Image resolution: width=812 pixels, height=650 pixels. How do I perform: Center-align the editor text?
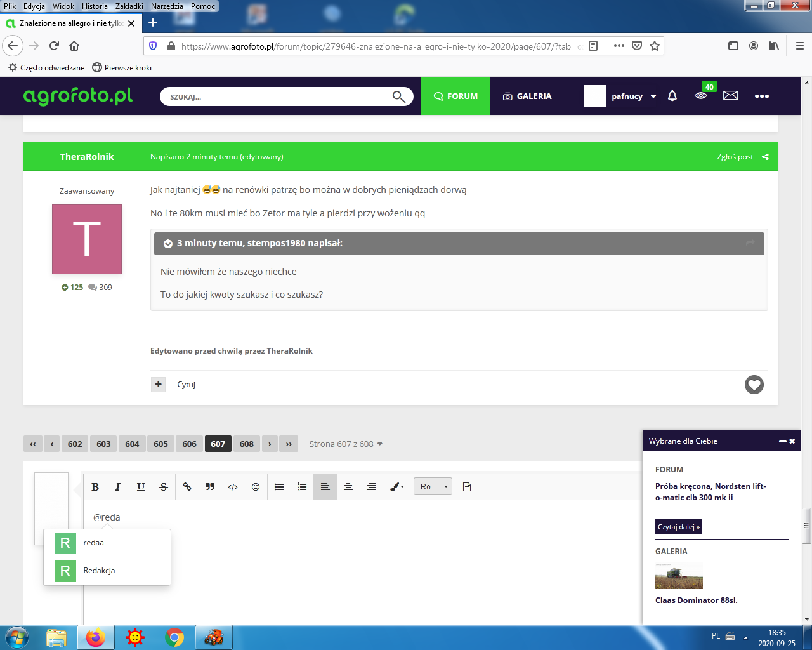click(348, 487)
